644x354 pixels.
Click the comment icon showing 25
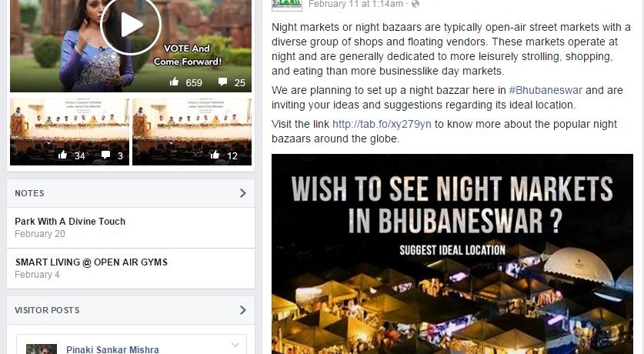(222, 82)
